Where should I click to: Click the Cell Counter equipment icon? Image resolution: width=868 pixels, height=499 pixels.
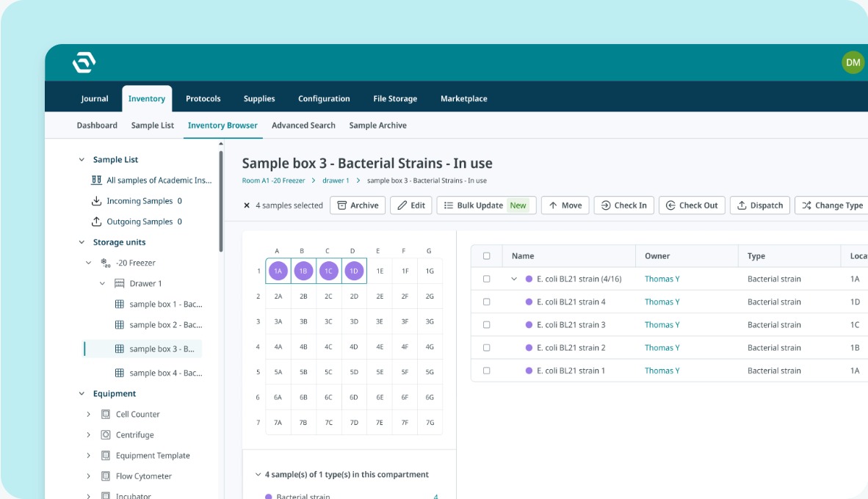106,414
